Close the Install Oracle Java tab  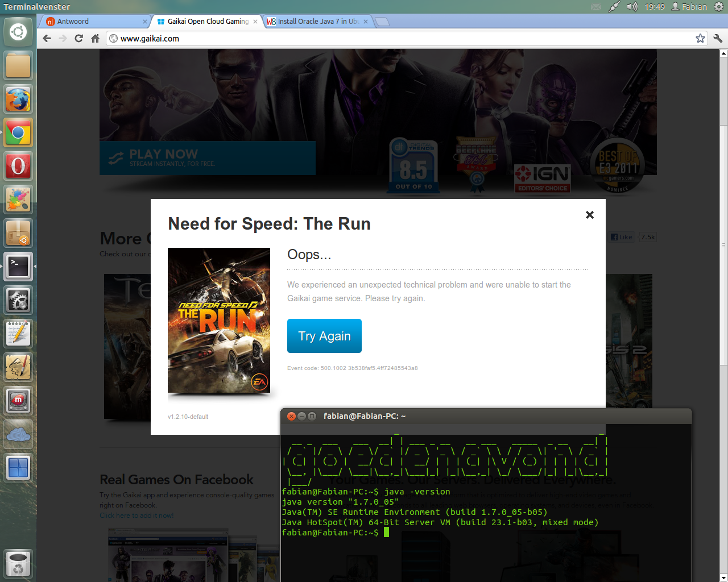point(366,22)
